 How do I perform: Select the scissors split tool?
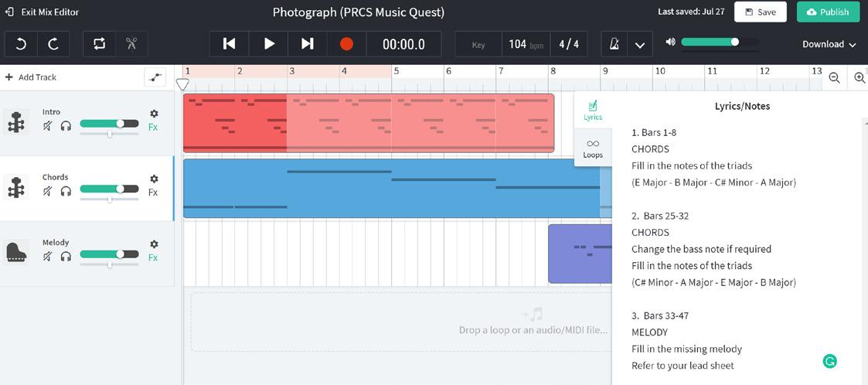[131, 44]
